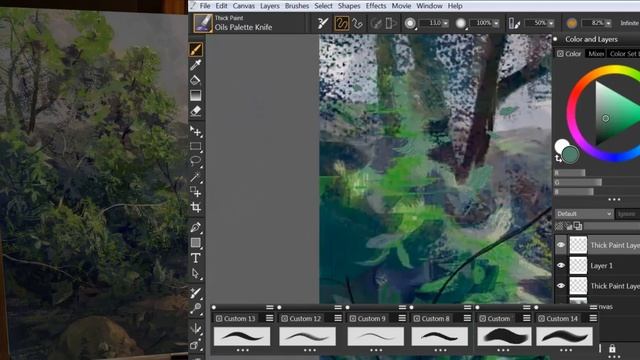Open the Shapes menu
This screenshot has height=360, width=640.
(349, 6)
